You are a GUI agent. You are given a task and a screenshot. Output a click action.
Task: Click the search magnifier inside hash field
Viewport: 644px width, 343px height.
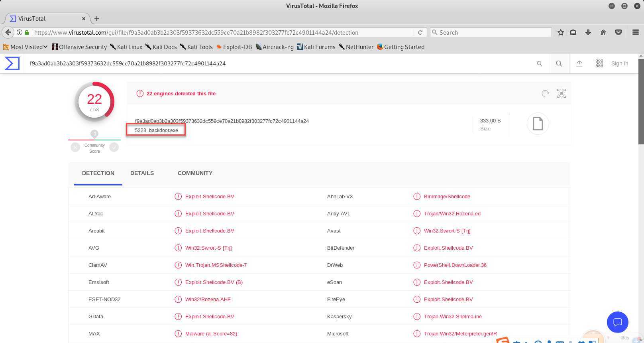tap(540, 63)
